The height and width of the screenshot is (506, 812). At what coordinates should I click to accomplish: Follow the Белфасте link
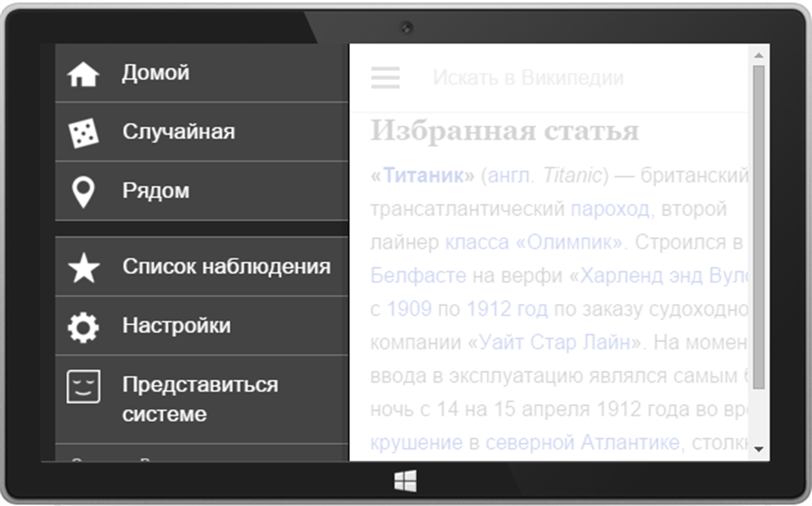418,275
